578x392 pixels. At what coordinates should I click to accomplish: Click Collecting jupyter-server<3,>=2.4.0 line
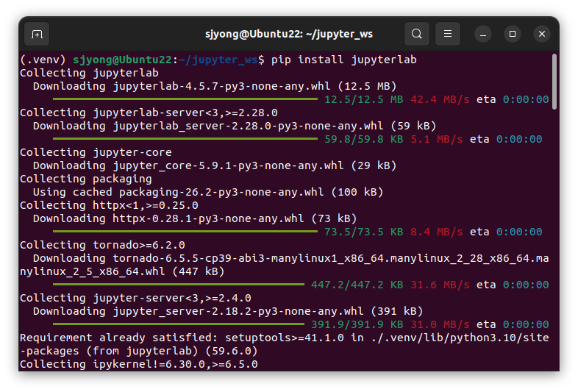(x=135, y=298)
